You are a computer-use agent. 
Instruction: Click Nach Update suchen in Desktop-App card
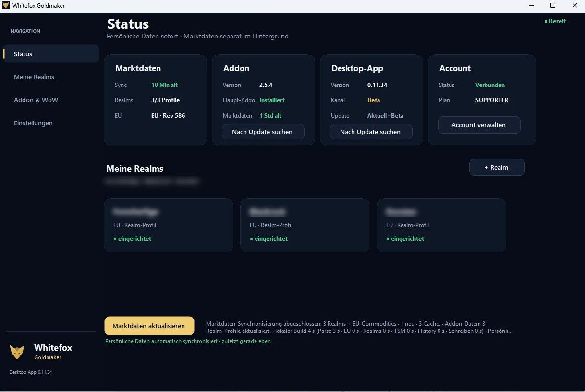pos(371,132)
